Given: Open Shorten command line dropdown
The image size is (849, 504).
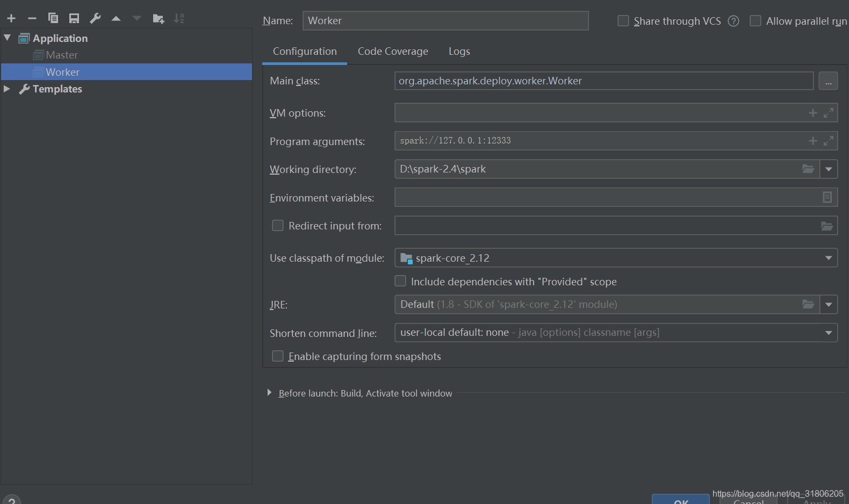Looking at the screenshot, I should tap(829, 333).
